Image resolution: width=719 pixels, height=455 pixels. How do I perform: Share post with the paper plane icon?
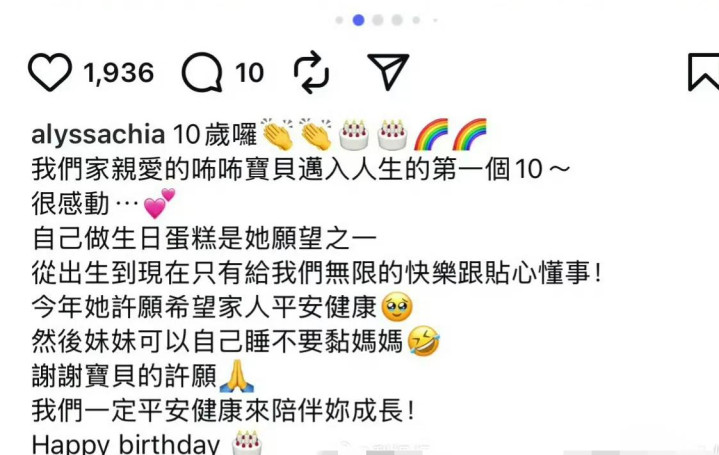[x=388, y=71]
